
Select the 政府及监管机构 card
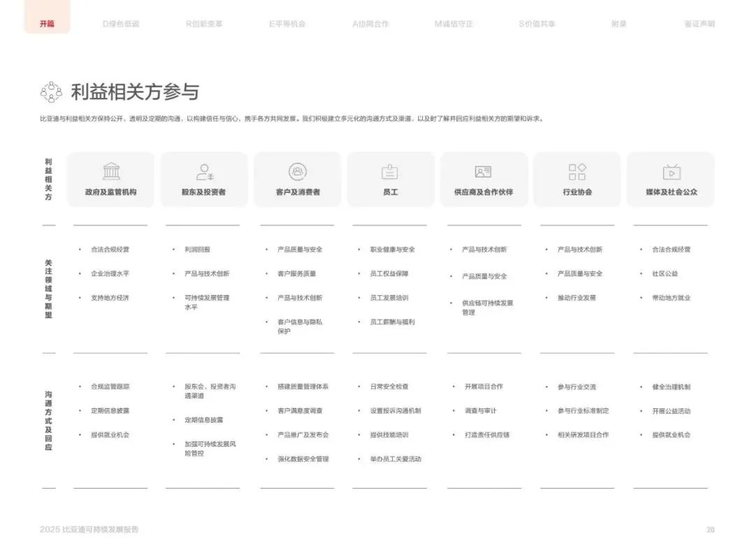coord(110,180)
